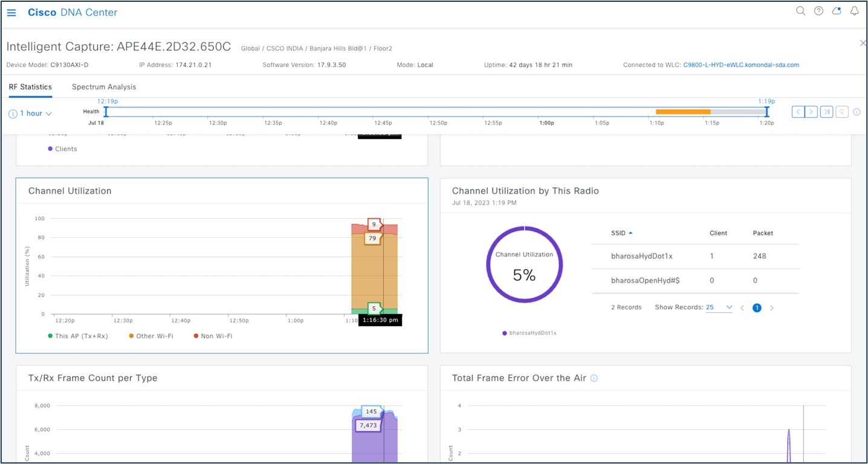Open the connected WLC hostname link
The image size is (868, 464).
[x=741, y=65]
